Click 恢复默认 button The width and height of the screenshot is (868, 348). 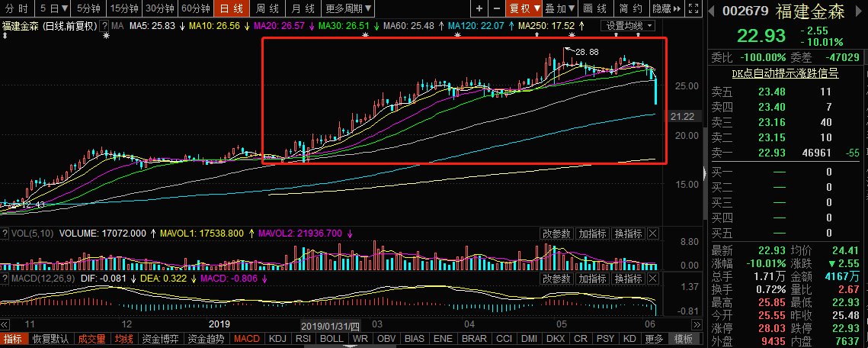click(50, 339)
